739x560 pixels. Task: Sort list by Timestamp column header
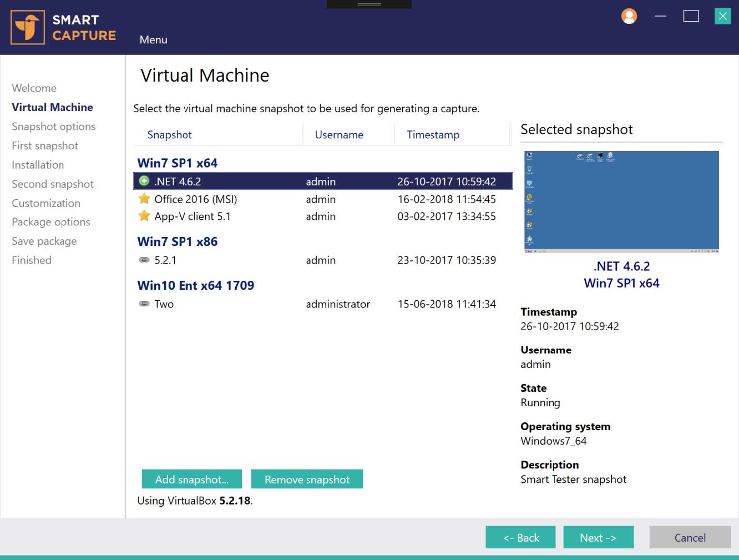[433, 135]
